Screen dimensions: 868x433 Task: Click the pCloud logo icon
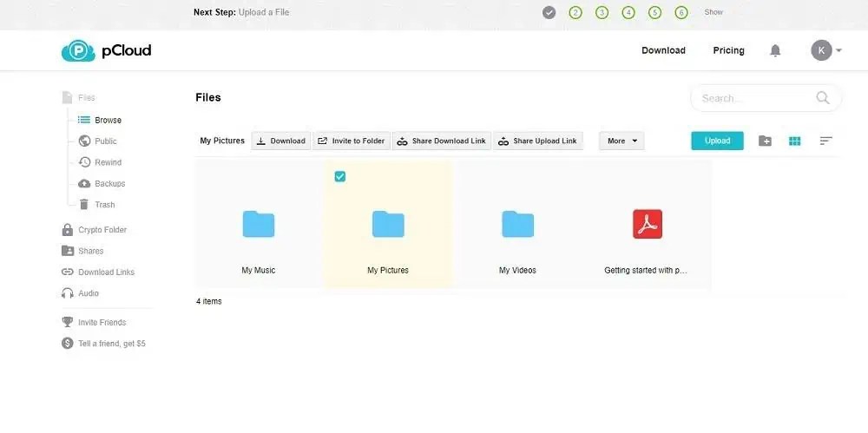(x=78, y=51)
